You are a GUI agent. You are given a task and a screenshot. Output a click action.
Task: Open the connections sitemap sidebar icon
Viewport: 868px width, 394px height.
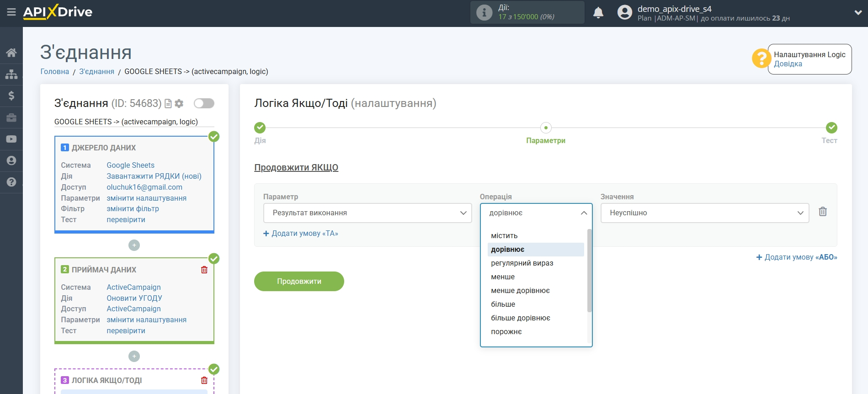(x=11, y=74)
